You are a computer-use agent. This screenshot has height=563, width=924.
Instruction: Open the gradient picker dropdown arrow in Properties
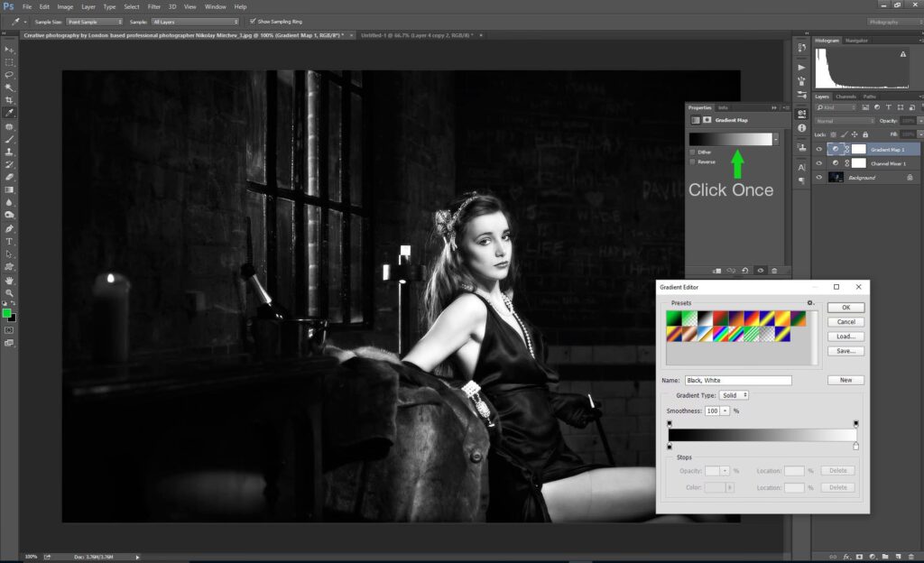pyautogui.click(x=776, y=139)
